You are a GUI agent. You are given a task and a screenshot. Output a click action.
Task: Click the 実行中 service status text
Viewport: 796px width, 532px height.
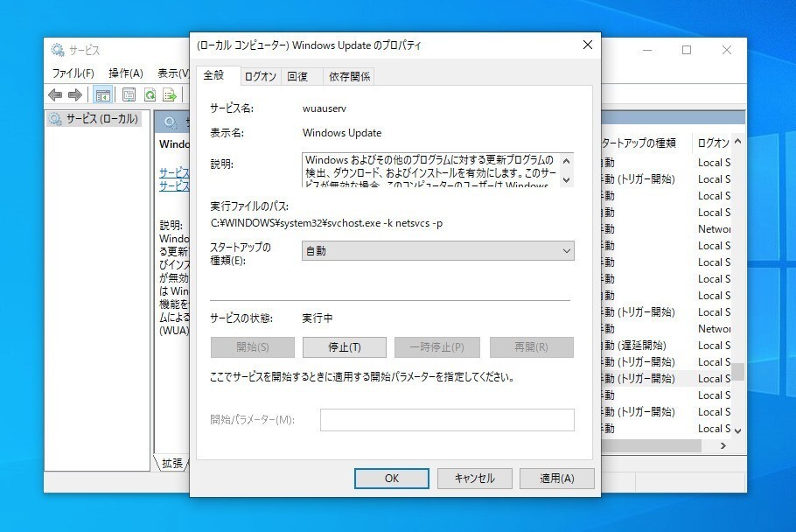(x=318, y=318)
